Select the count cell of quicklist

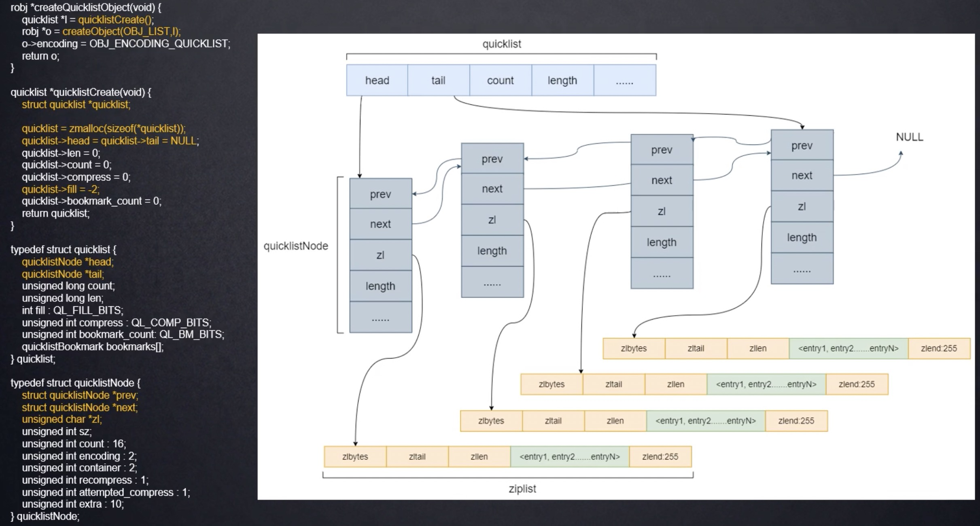[500, 80]
